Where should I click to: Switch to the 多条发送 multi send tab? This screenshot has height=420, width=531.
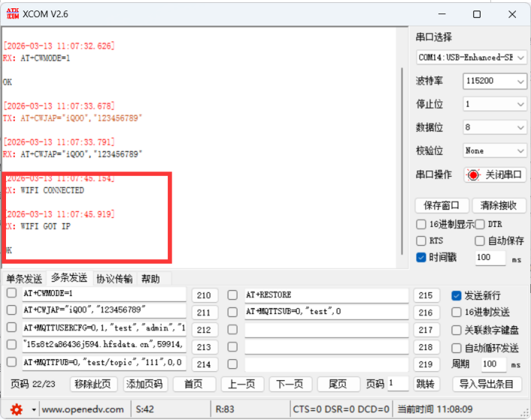(69, 278)
